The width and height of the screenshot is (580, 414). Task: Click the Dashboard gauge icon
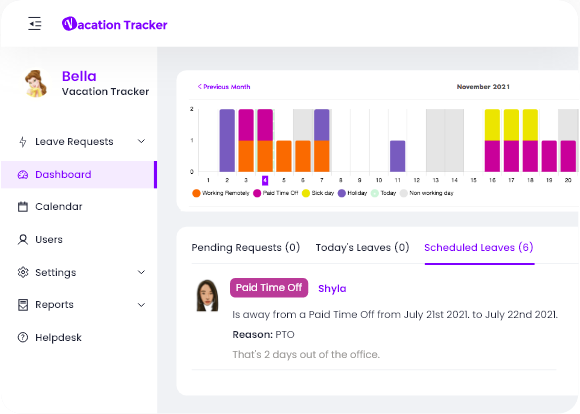point(23,175)
